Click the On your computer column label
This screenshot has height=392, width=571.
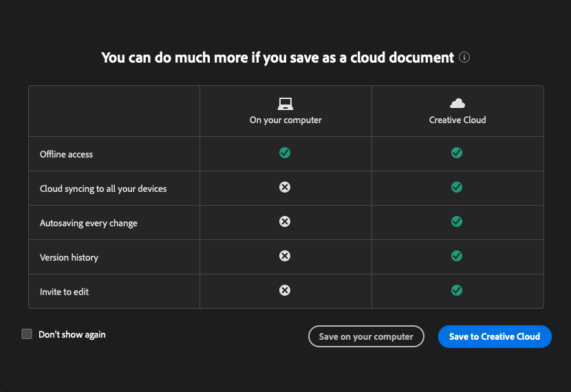[x=285, y=120]
